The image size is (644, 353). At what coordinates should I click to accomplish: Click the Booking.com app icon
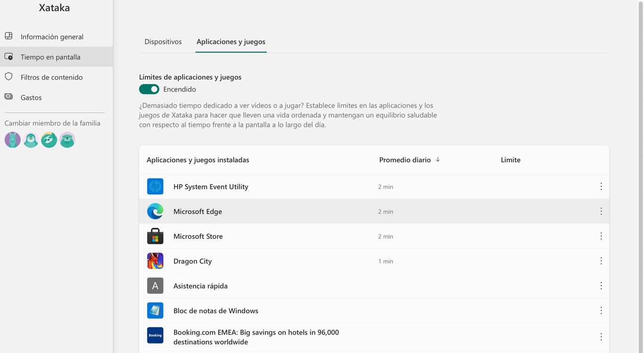[155, 336]
